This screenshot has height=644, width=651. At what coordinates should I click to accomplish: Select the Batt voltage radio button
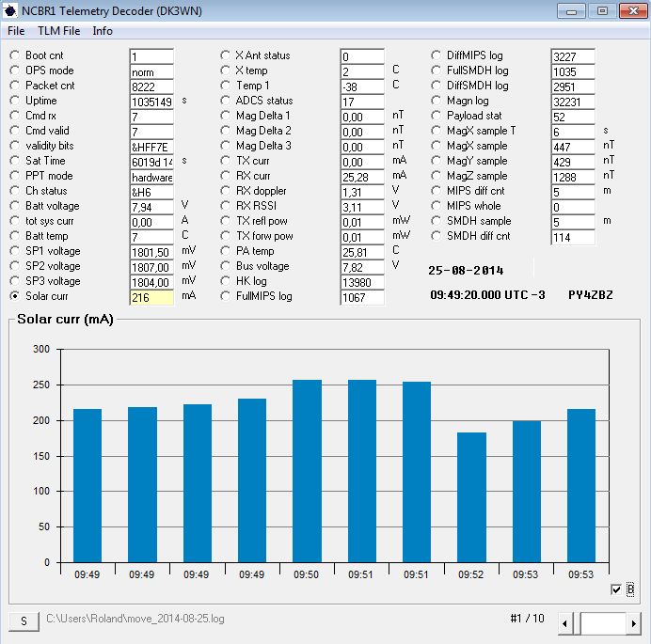pyautogui.click(x=14, y=206)
